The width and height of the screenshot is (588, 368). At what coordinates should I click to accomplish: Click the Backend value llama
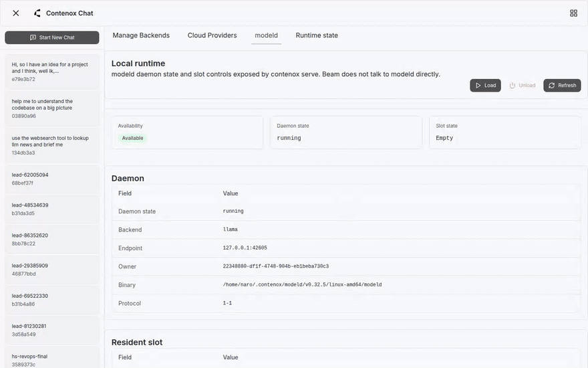231,229
